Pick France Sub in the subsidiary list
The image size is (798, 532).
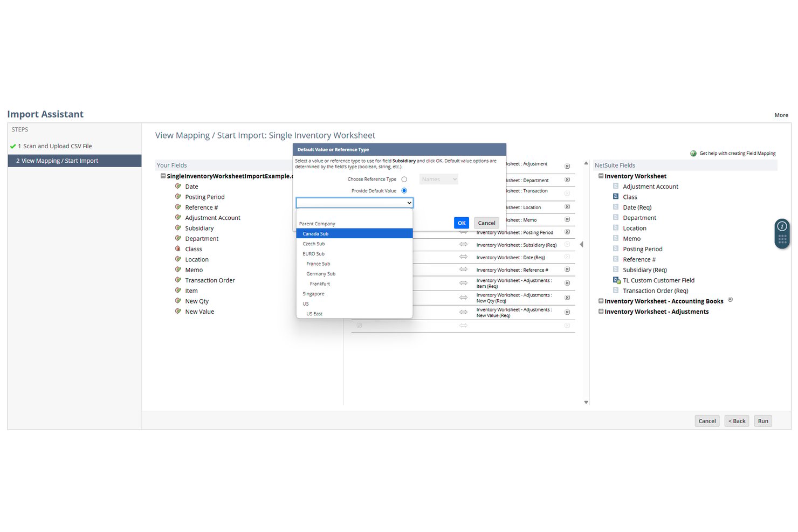click(355, 264)
